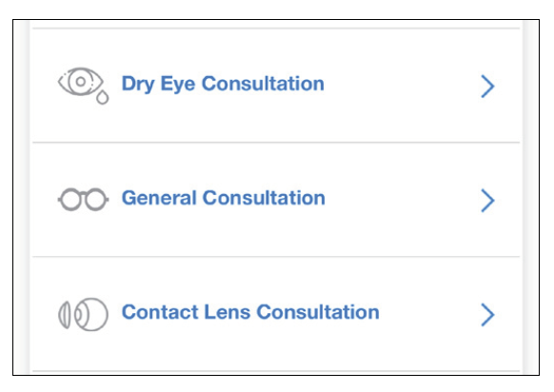
Task: Click the contact lens and eyeball icon
Action: click(83, 314)
